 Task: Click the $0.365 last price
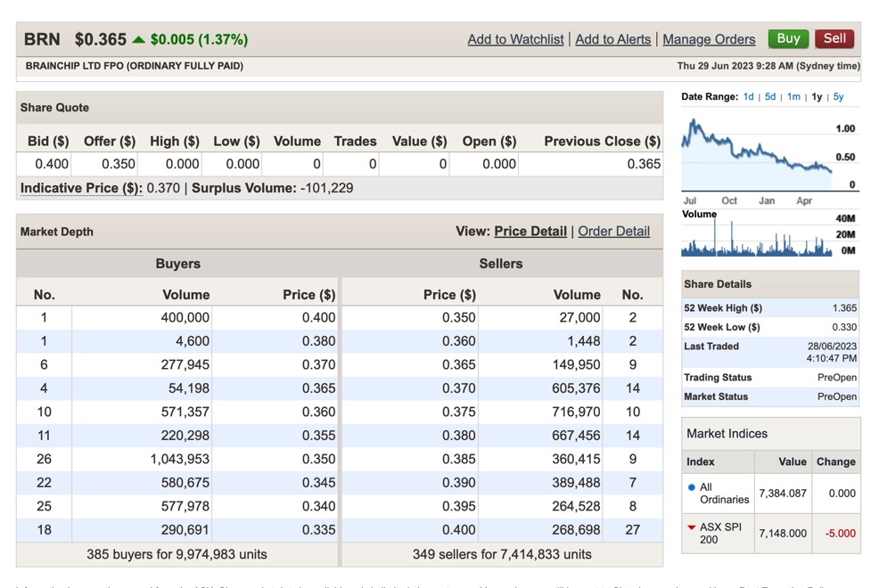point(101,39)
